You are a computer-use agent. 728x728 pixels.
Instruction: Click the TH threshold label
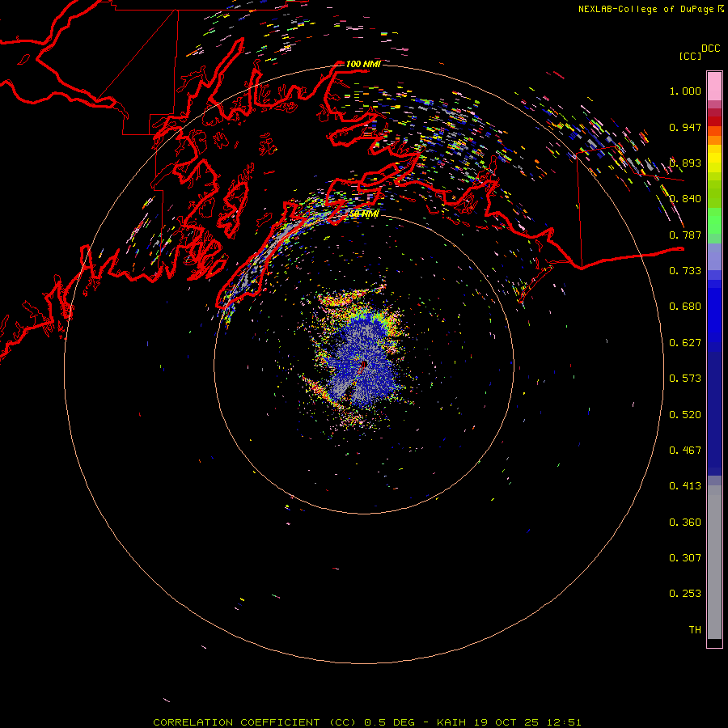coord(695,630)
